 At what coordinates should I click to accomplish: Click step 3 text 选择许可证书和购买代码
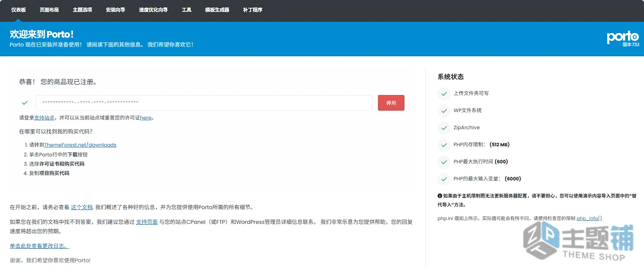(x=57, y=164)
